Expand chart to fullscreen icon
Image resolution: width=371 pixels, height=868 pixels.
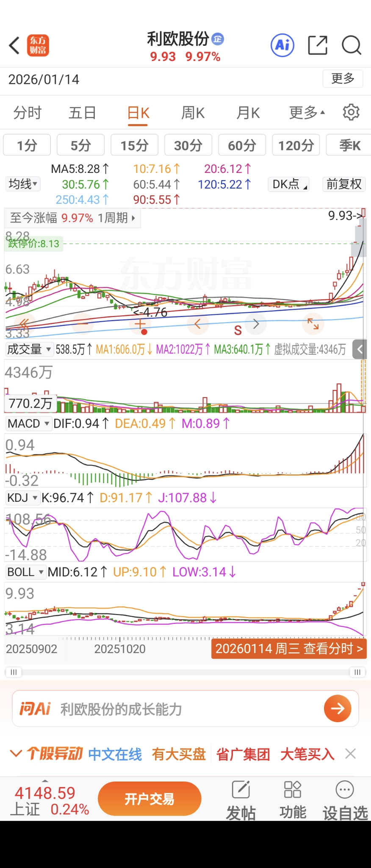[313, 324]
